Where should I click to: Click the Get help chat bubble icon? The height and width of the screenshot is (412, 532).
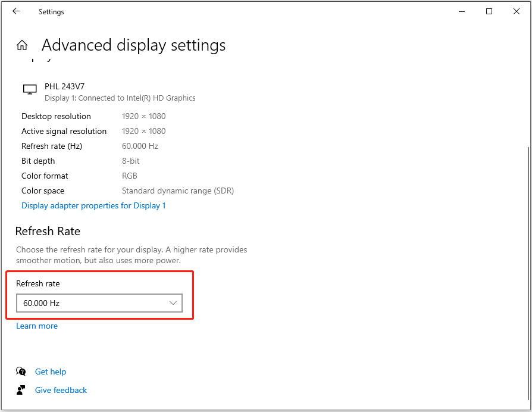(21, 372)
